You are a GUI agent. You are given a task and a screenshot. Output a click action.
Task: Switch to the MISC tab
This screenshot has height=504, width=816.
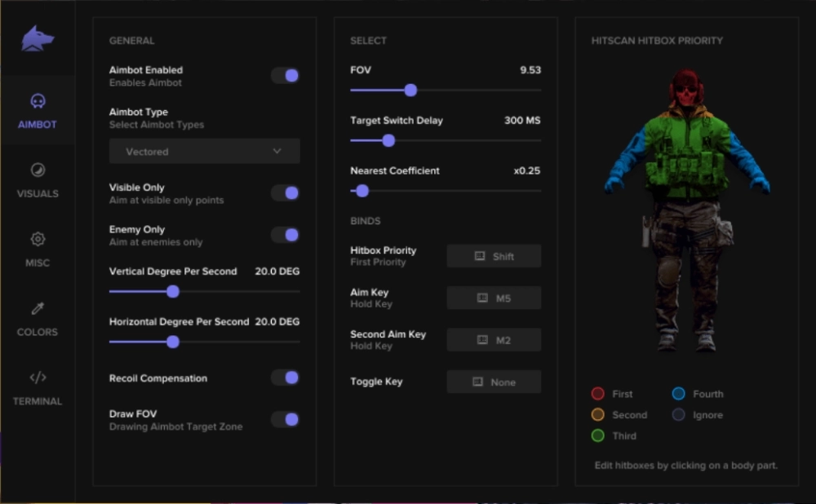pos(37,241)
